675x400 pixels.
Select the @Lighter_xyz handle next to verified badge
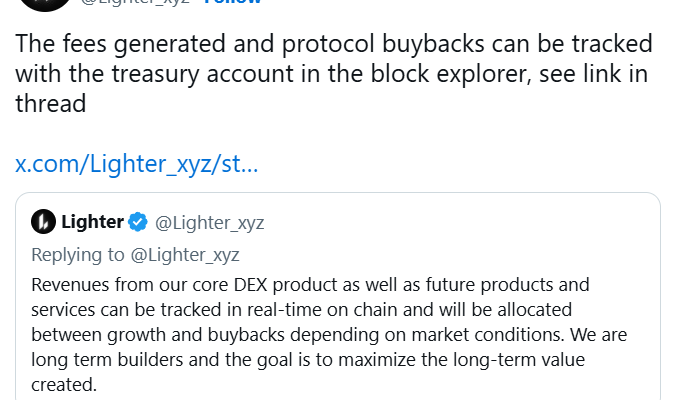click(210, 222)
